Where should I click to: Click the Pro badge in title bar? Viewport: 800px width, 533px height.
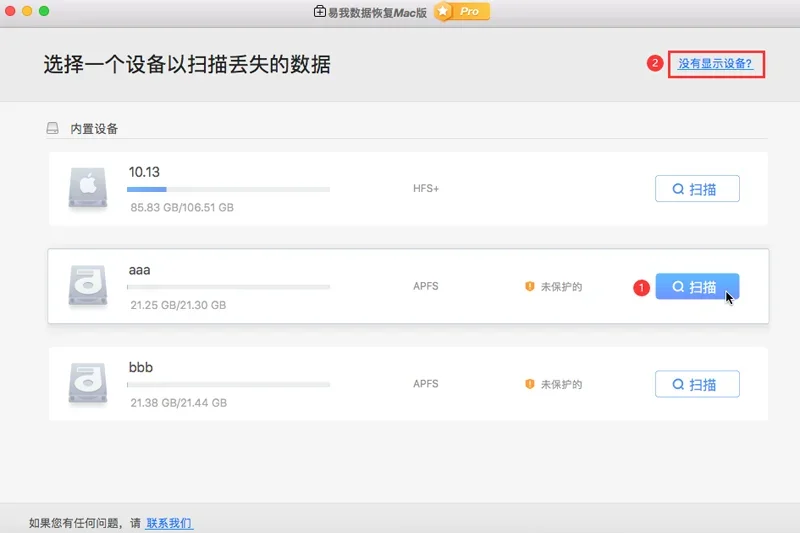tap(462, 11)
